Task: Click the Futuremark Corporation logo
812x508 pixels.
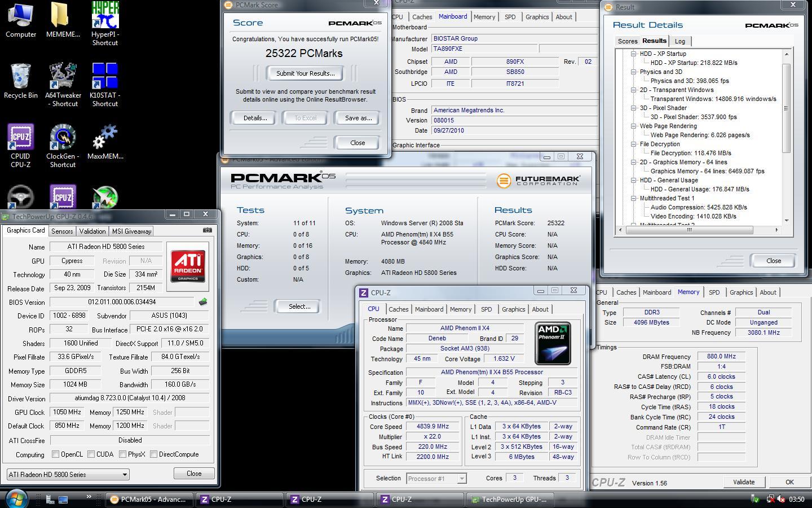Action: (538, 180)
